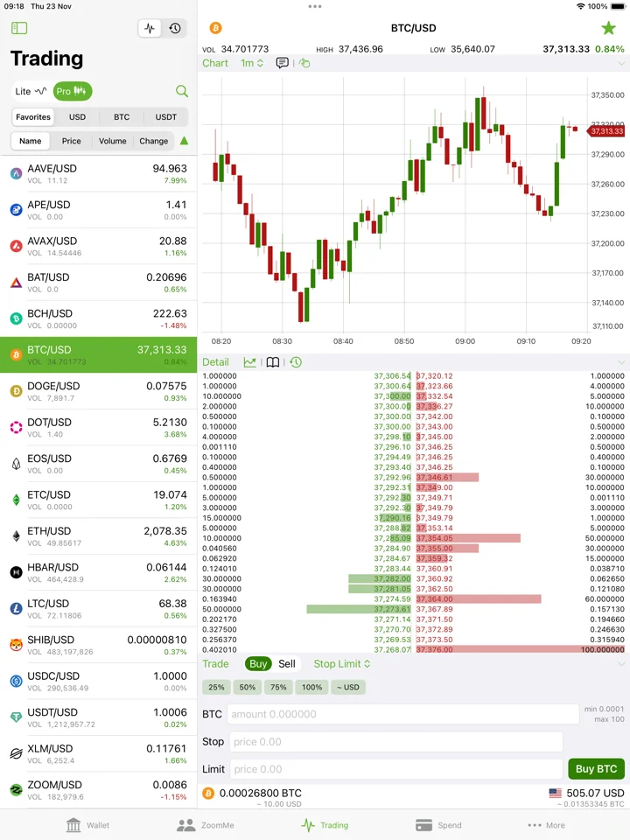Select the LTC/USD coin icon
630x840 pixels.
click(16, 609)
